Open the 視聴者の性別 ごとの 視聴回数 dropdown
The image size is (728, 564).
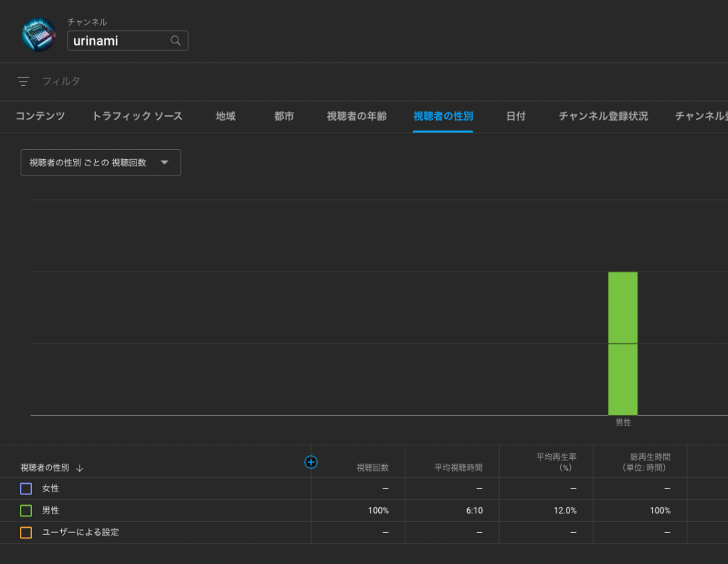(x=101, y=163)
